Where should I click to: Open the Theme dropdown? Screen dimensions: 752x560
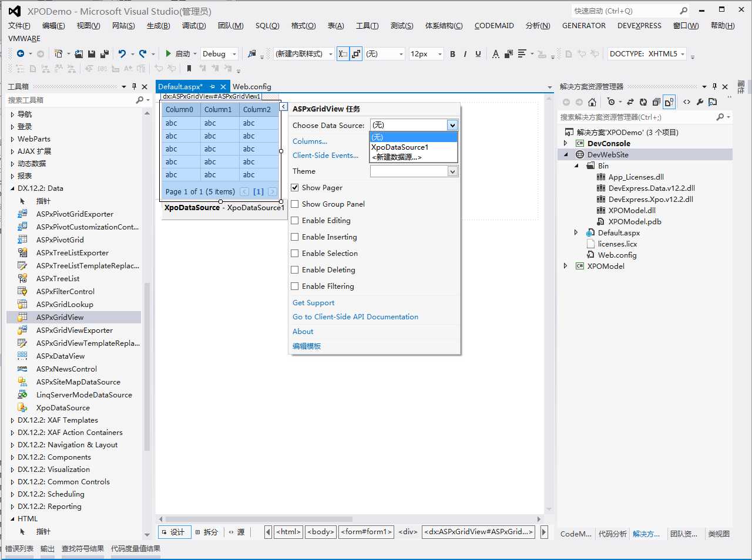coord(452,171)
